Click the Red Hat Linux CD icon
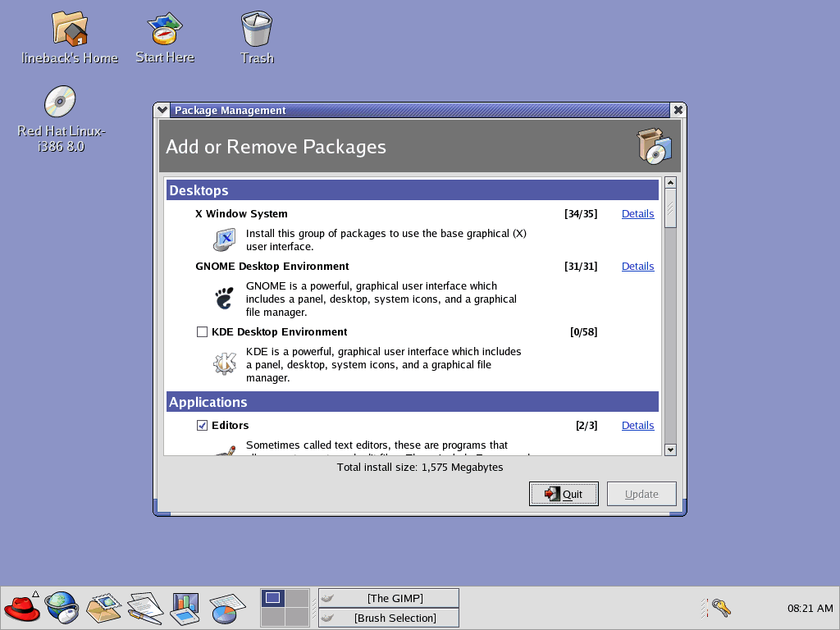The height and width of the screenshot is (630, 840). 60,102
